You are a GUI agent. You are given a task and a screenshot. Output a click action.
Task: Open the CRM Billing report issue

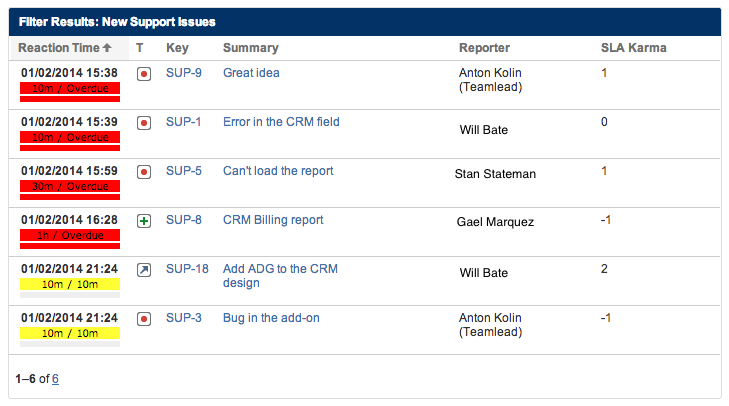273,220
